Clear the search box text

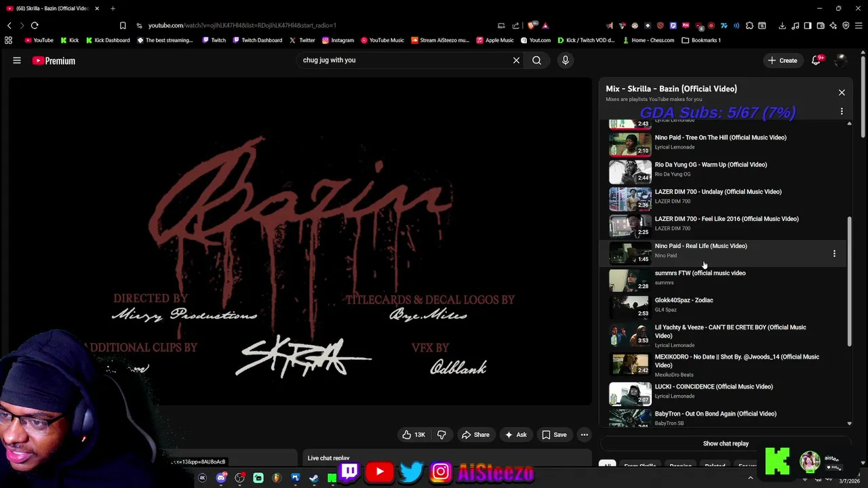516,60
